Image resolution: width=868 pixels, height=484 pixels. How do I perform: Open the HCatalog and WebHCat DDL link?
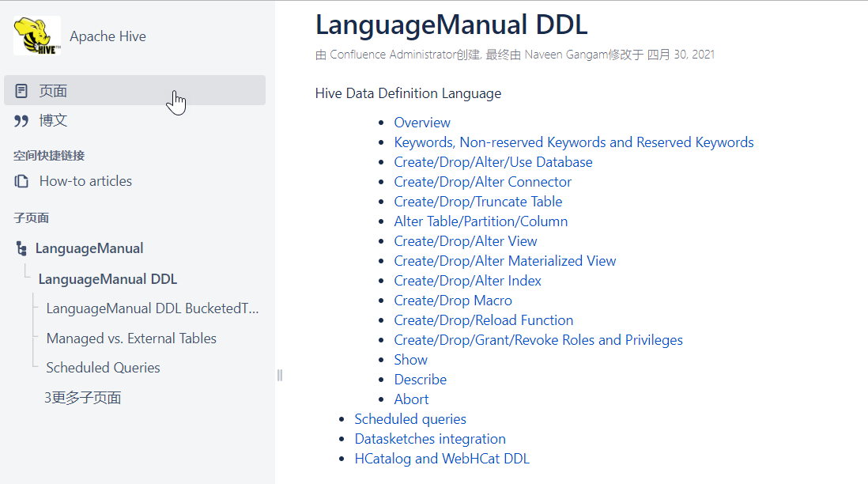point(443,458)
